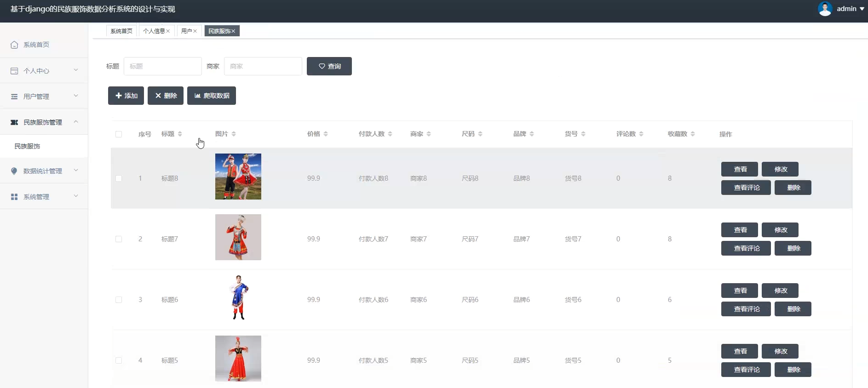Click the 爬取数据 button
Viewport: 868px width, 388px height.
[x=212, y=96]
